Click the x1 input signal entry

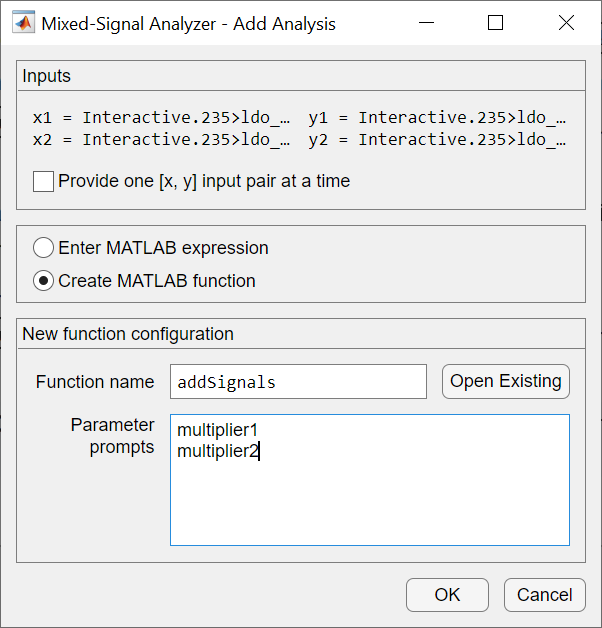click(x=162, y=117)
